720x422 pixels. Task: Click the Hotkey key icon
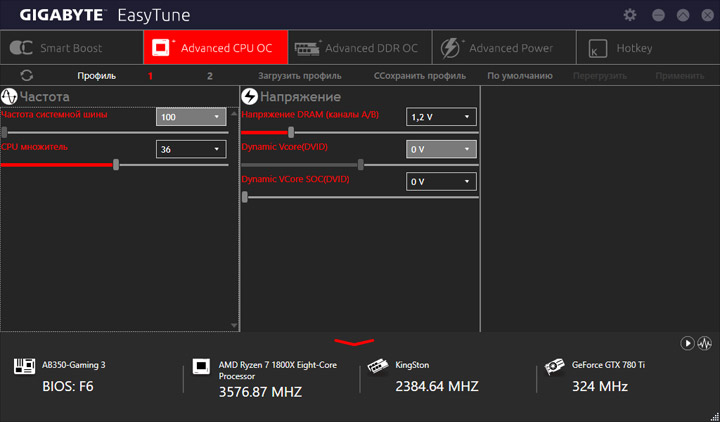click(x=597, y=48)
